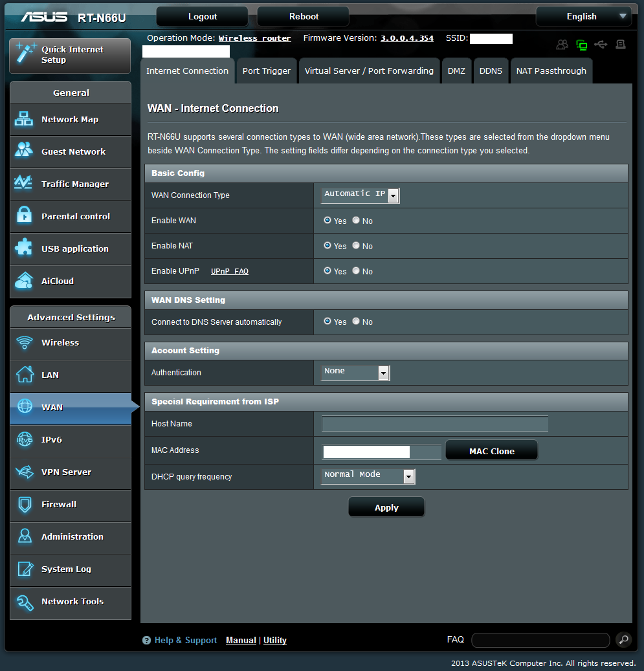Click the Guest Network people icon
The width and height of the screenshot is (644, 671).
click(x=24, y=149)
